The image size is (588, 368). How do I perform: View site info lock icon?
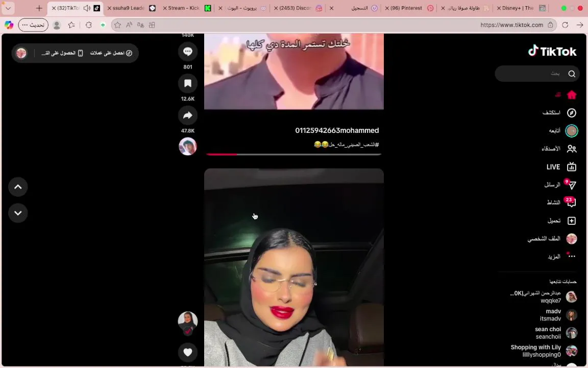coord(550,25)
